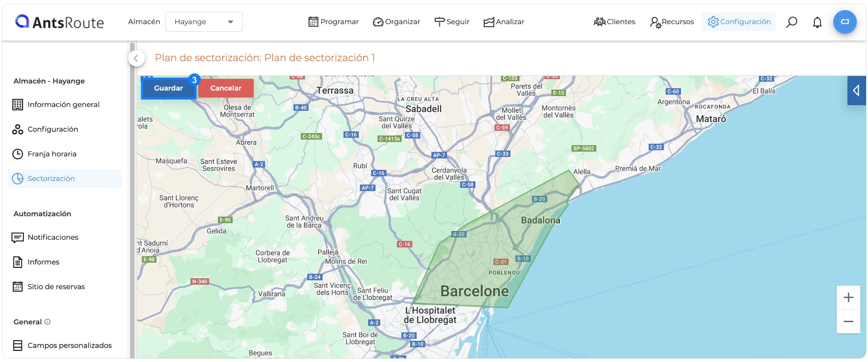868x362 pixels.
Task: Click the dropdown arrow in warehouse selector
Action: 231,22
